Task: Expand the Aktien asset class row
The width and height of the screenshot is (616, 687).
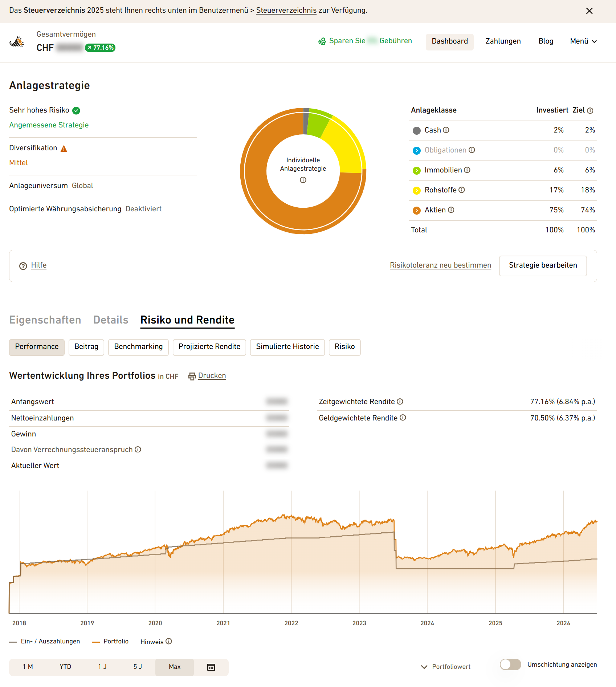Action: (503, 210)
